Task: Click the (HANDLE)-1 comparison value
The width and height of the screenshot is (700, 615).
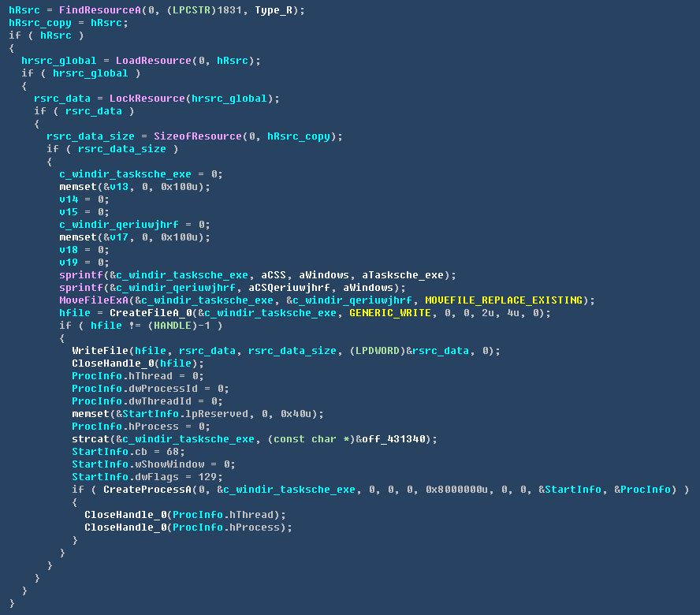Action: click(179, 325)
